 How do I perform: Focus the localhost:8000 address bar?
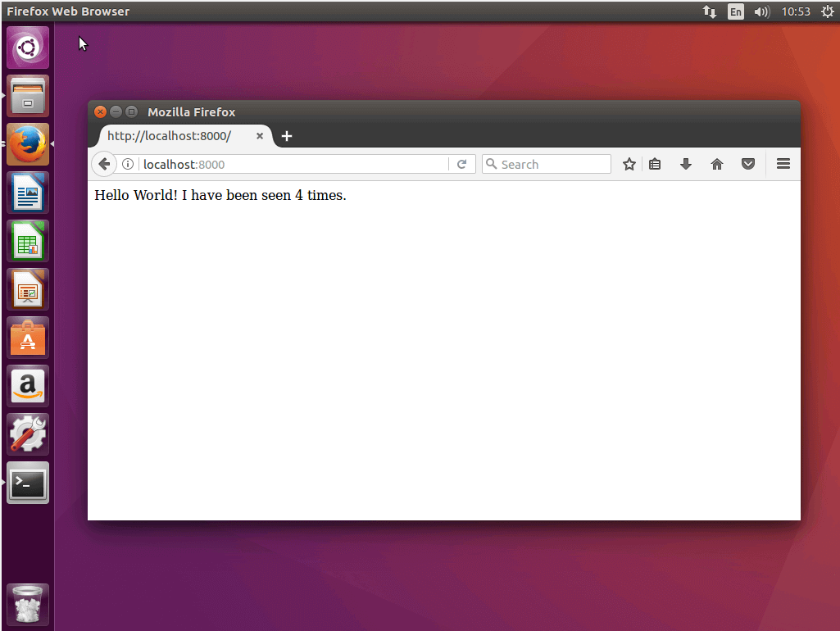pos(295,164)
